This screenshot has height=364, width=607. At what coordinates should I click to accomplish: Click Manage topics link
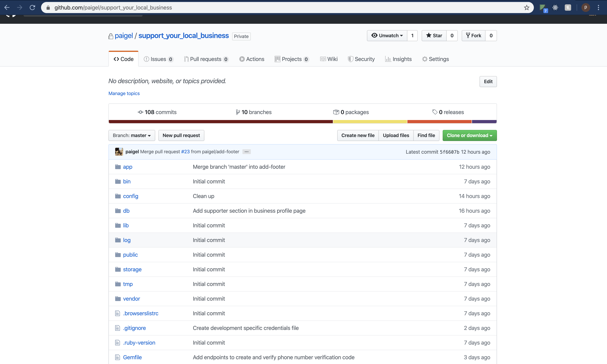(x=124, y=93)
